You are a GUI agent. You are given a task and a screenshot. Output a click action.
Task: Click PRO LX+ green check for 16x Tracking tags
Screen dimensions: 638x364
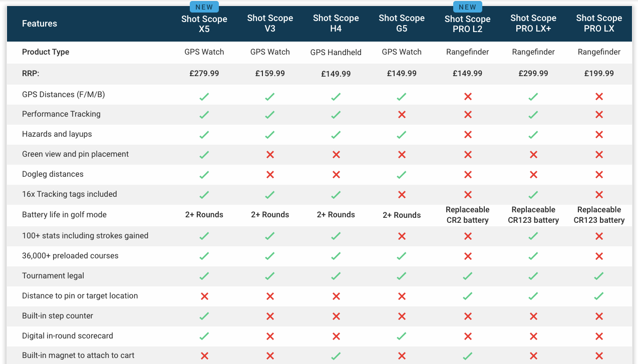pos(533,195)
